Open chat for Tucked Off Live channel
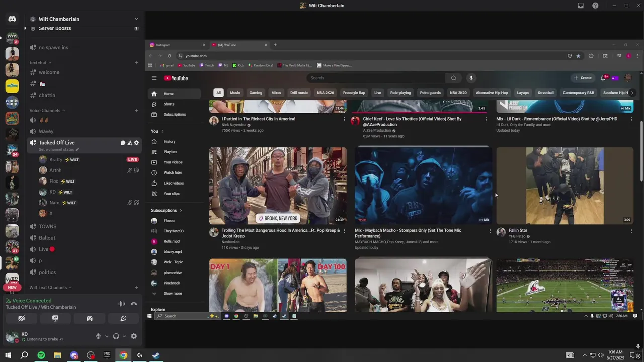The width and height of the screenshot is (644, 362). [x=123, y=143]
